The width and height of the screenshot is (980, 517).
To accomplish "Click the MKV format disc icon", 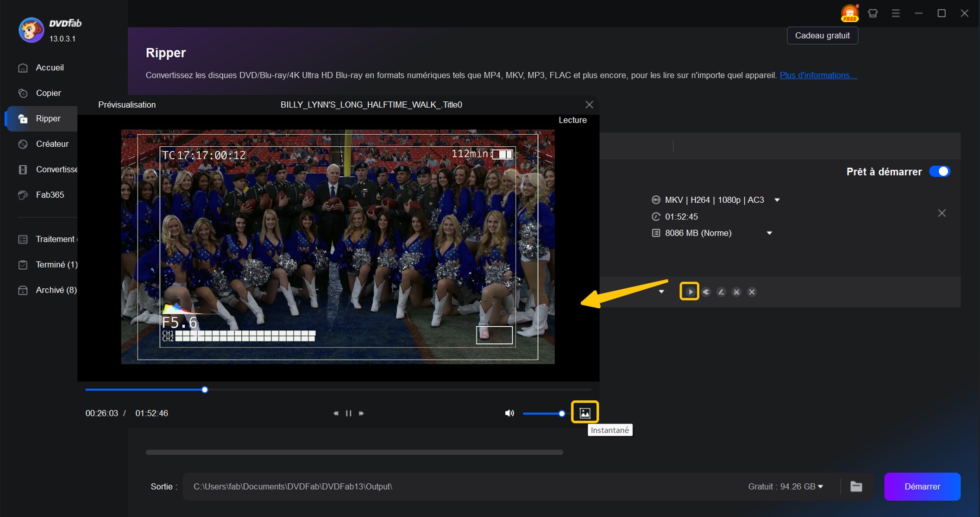I will [656, 200].
